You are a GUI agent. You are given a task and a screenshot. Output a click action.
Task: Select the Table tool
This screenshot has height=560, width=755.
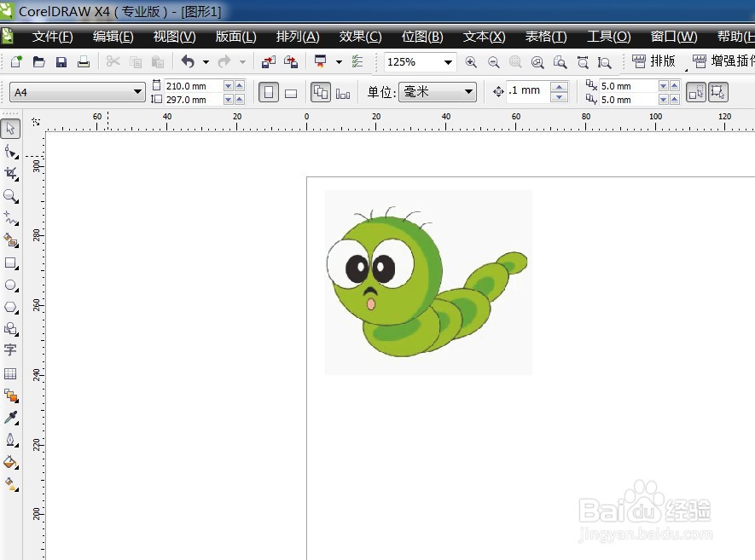click(10, 373)
